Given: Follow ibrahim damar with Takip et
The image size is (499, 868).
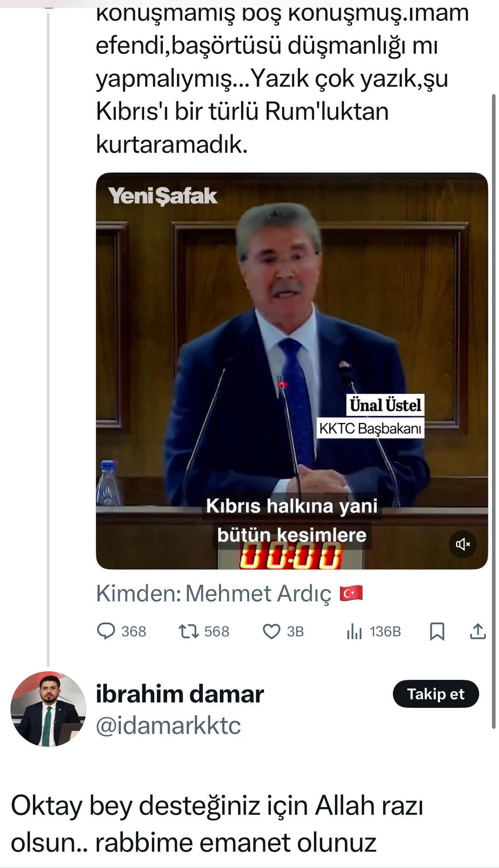Looking at the screenshot, I should click(436, 694).
